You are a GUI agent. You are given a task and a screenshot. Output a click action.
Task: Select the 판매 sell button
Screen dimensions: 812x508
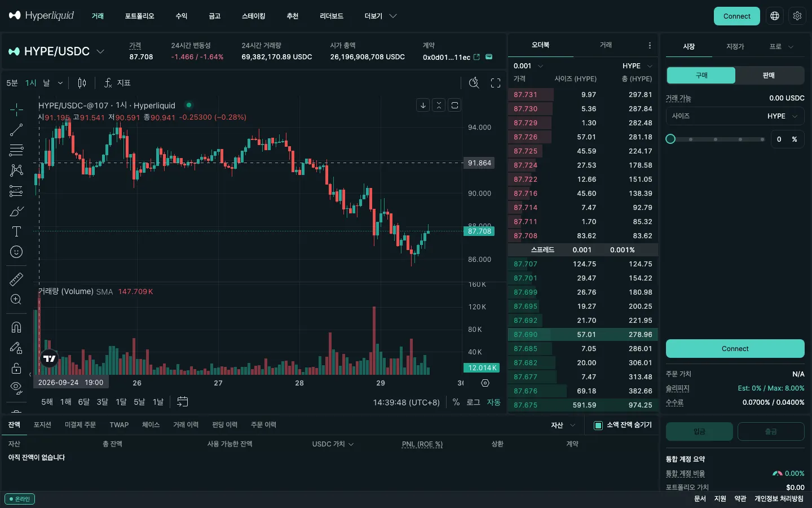coord(769,75)
